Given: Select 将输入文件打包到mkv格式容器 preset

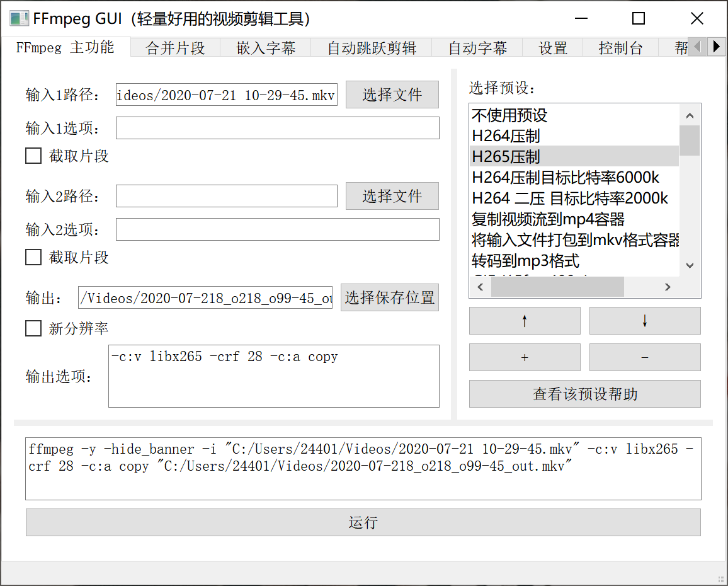Looking at the screenshot, I should pyautogui.click(x=575, y=240).
